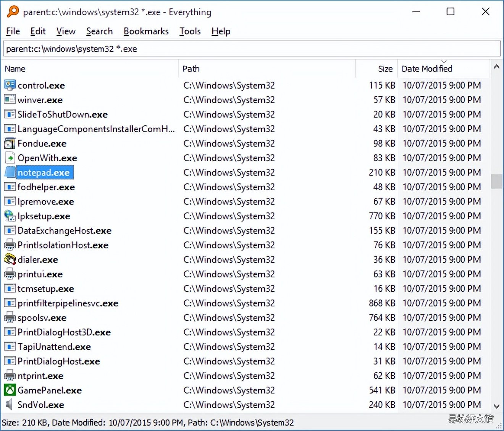Screen dimensions: 504x431
Task: Select the GamePanel.exe file name
Action: (50, 390)
